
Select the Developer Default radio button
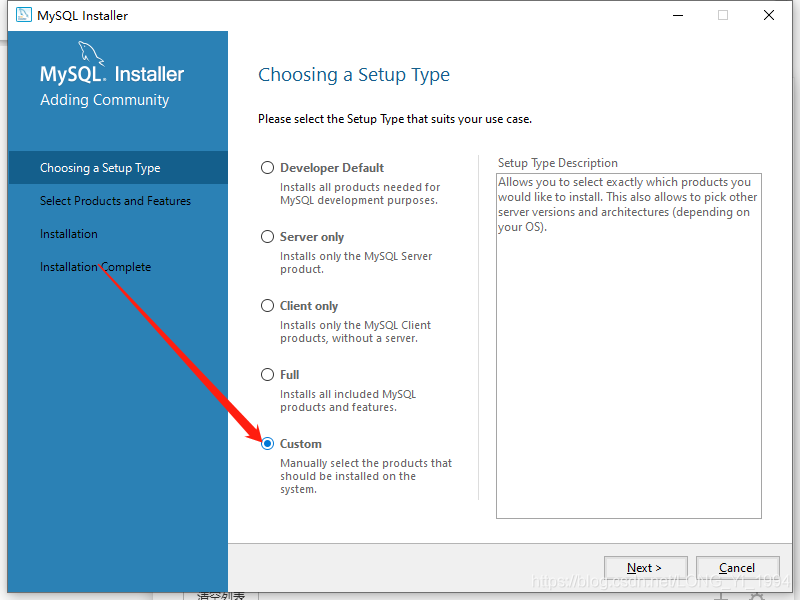pos(267,168)
